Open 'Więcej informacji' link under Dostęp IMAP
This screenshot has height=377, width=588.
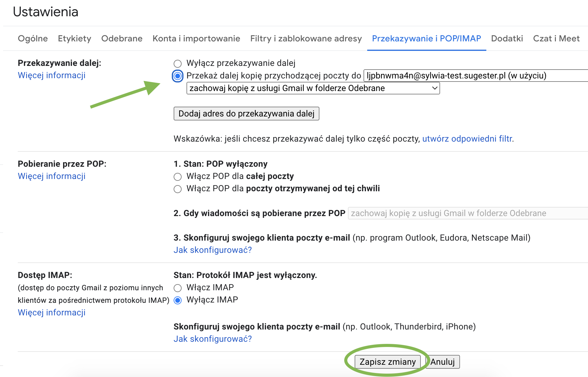coord(52,313)
